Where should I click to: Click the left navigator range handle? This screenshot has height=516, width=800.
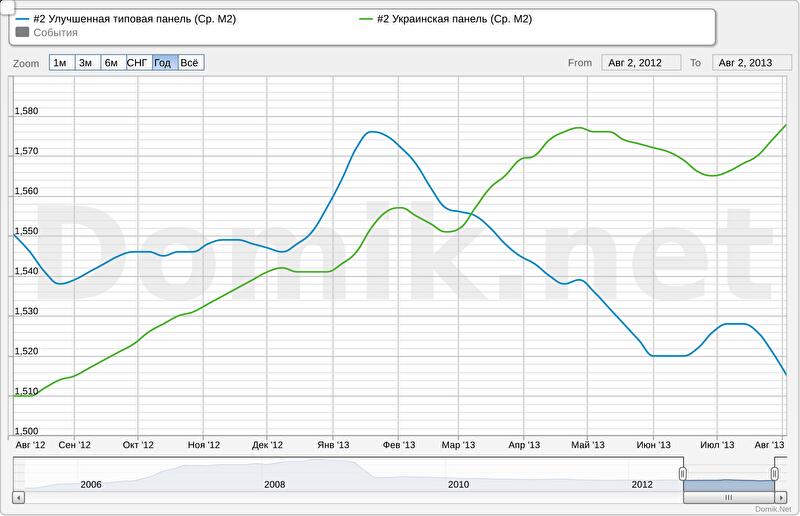click(683, 473)
